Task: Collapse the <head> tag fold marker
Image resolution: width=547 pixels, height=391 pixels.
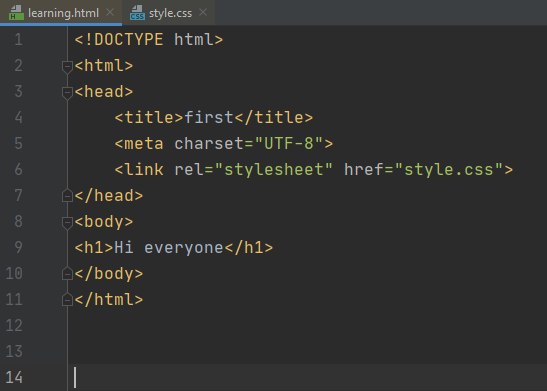Action: pyautogui.click(x=67, y=92)
